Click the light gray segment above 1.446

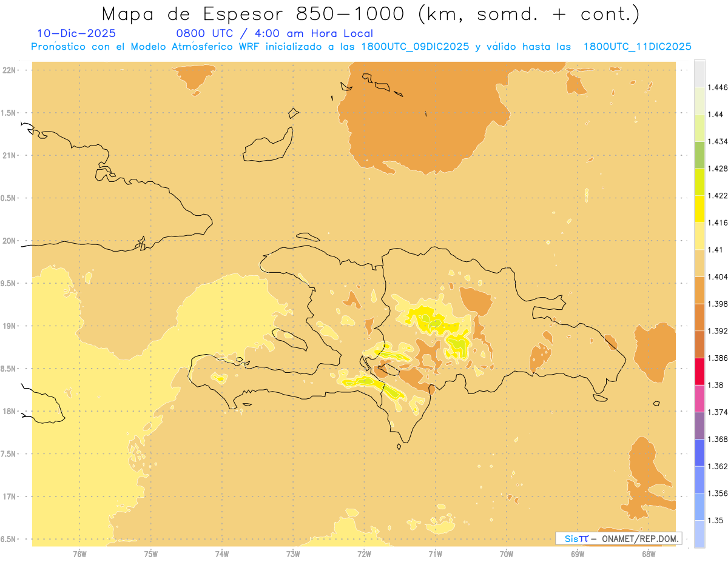(699, 73)
